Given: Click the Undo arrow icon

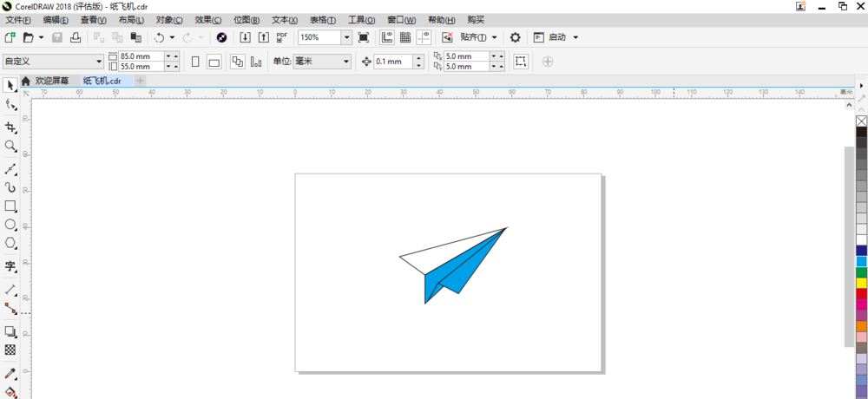Looking at the screenshot, I should (160, 37).
